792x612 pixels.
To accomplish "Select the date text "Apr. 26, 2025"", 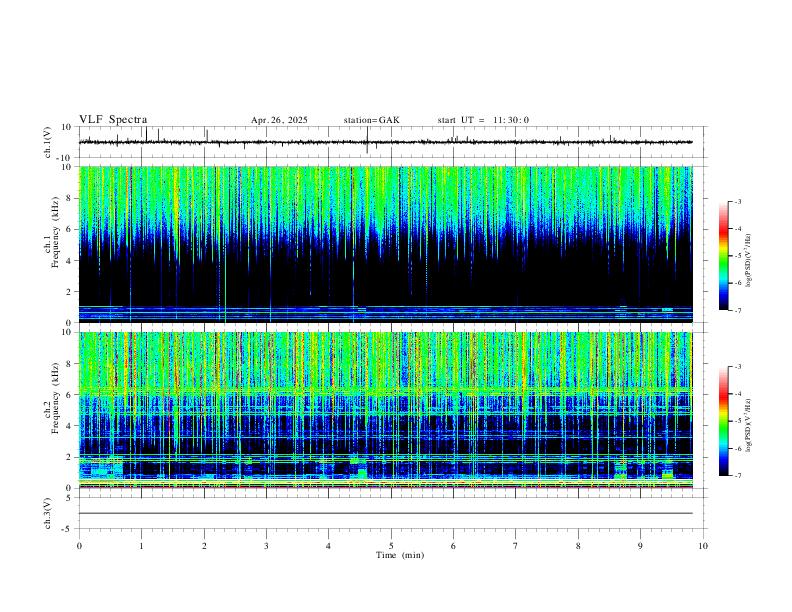I will 279,120.
